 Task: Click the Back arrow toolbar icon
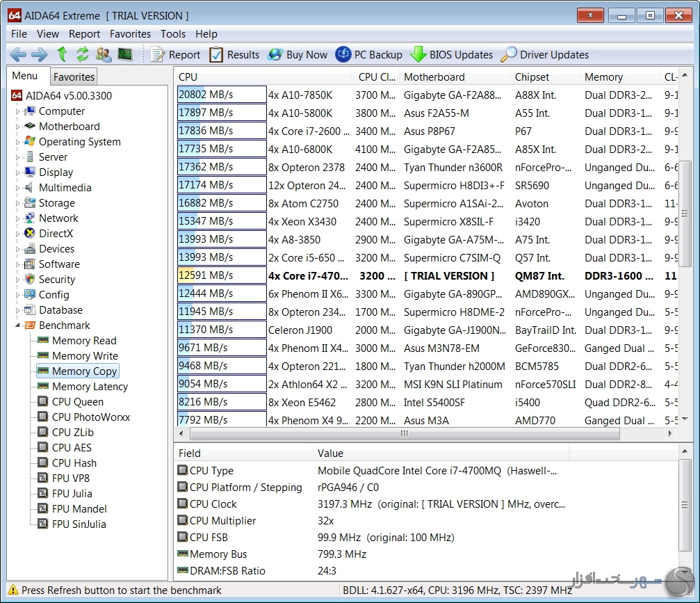pos(18,54)
